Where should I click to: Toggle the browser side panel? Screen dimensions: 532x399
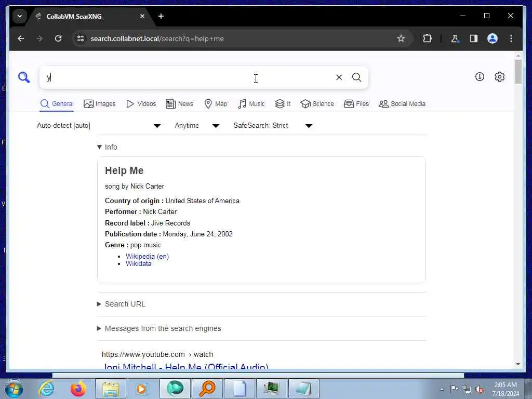click(x=474, y=38)
